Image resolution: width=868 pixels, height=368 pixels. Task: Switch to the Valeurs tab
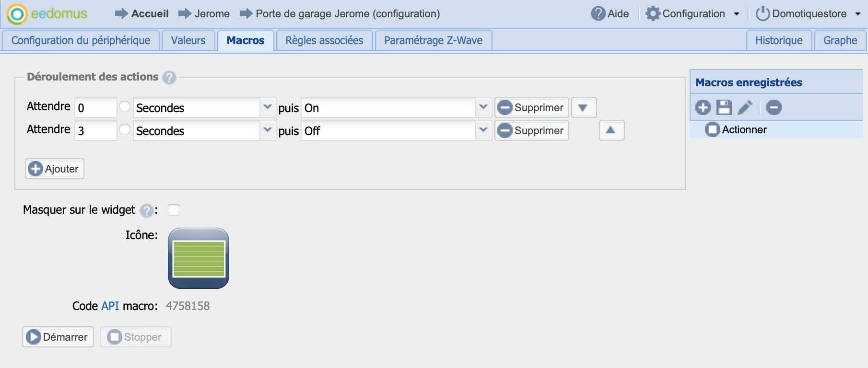click(x=188, y=41)
